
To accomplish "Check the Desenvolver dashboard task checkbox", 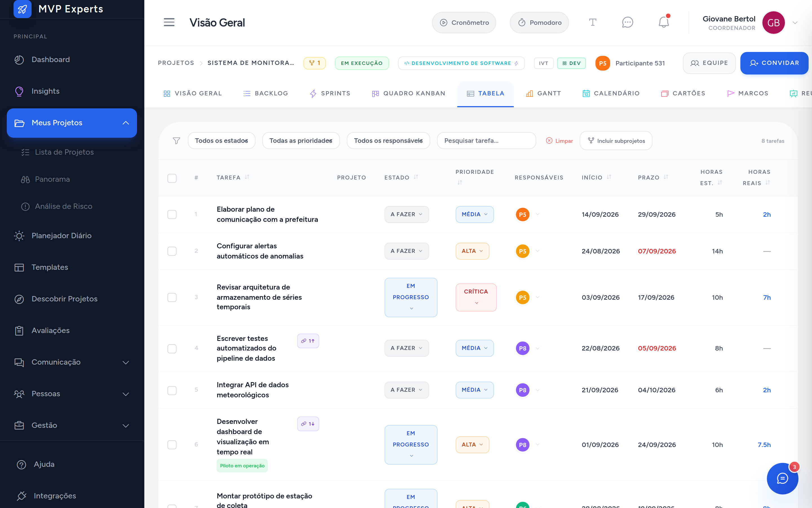I will pos(172,445).
